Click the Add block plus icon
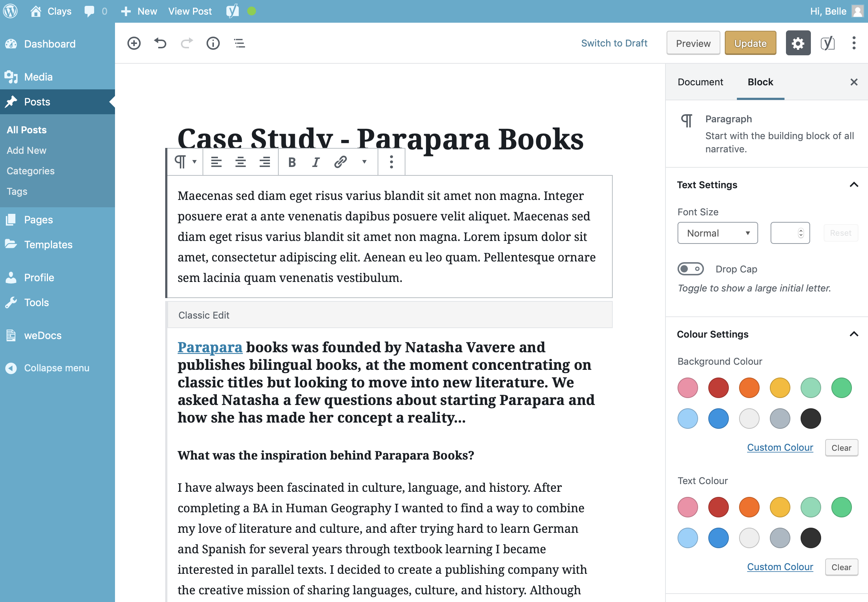868x602 pixels. click(134, 43)
